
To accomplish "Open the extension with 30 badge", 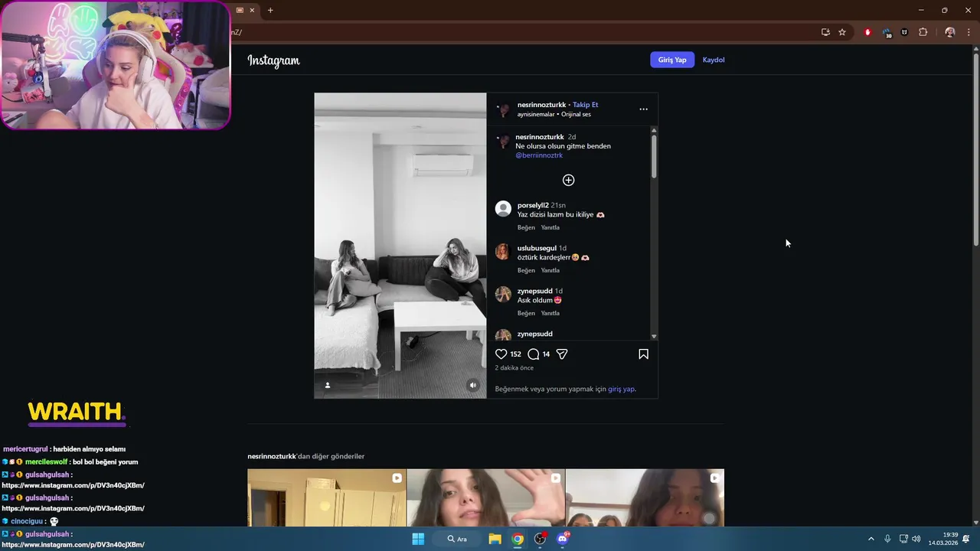I will click(887, 33).
